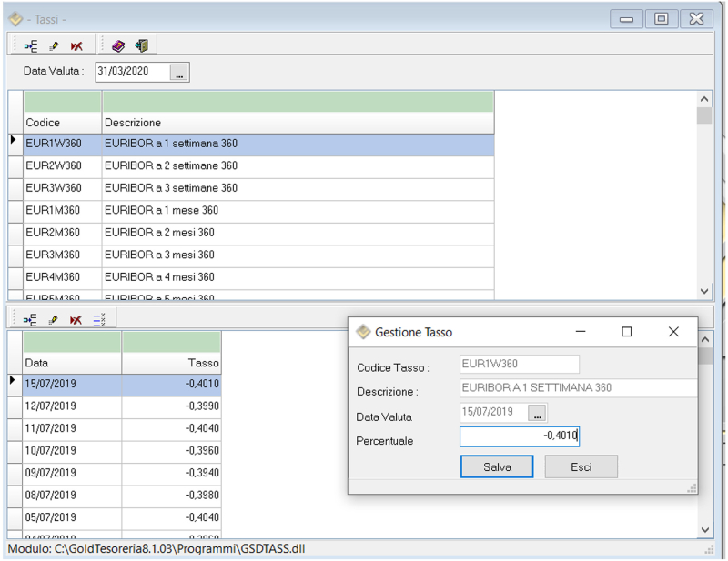Click edit pencil icon in lower rates toolbar

(54, 319)
